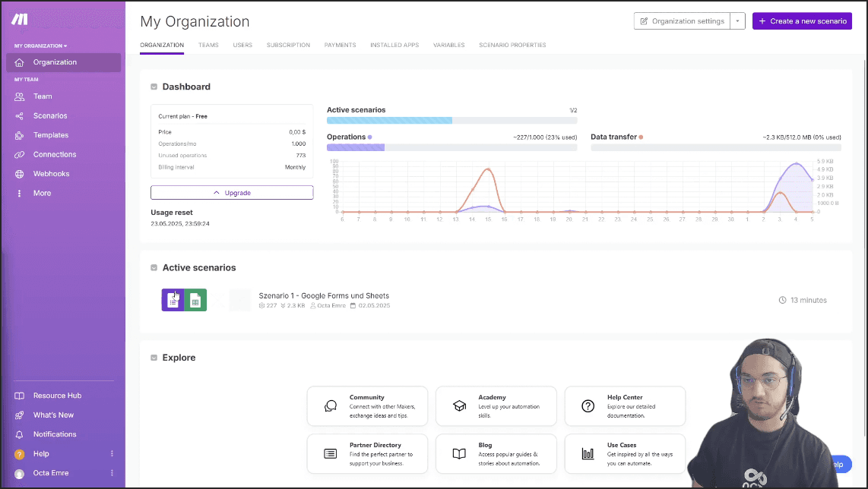Click the Help Center question icon
The image size is (868, 489).
point(588,406)
